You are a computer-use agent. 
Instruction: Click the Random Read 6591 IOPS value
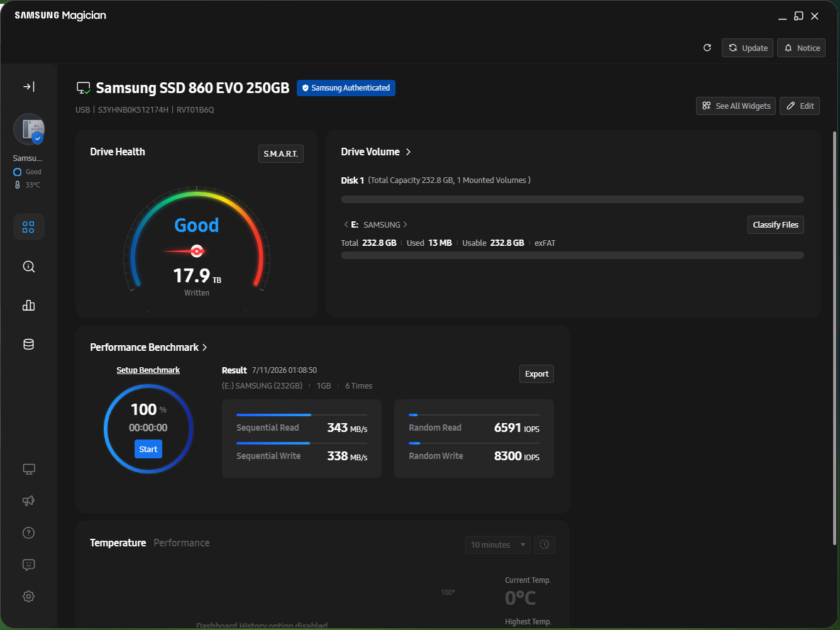[x=517, y=428]
